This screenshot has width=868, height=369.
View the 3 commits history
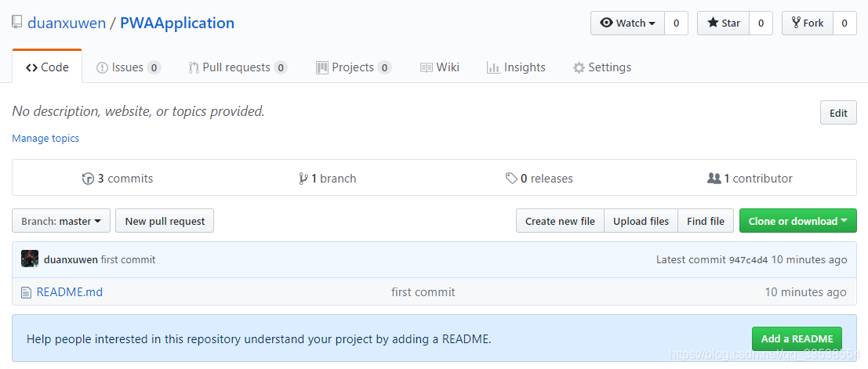118,179
